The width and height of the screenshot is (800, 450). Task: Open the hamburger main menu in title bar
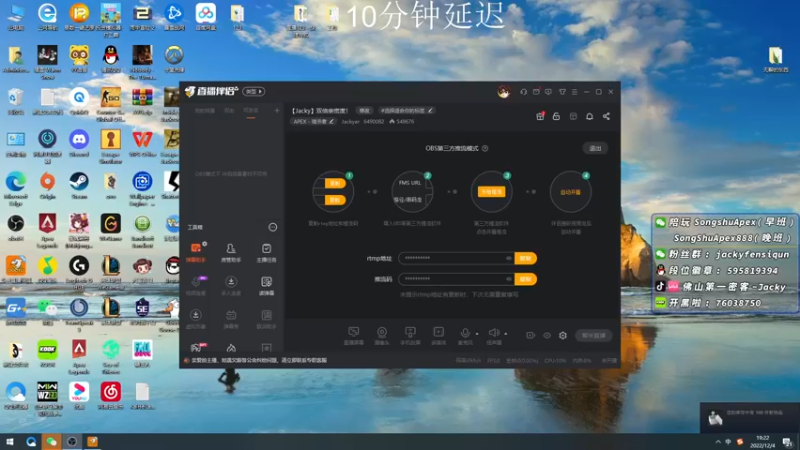(574, 92)
